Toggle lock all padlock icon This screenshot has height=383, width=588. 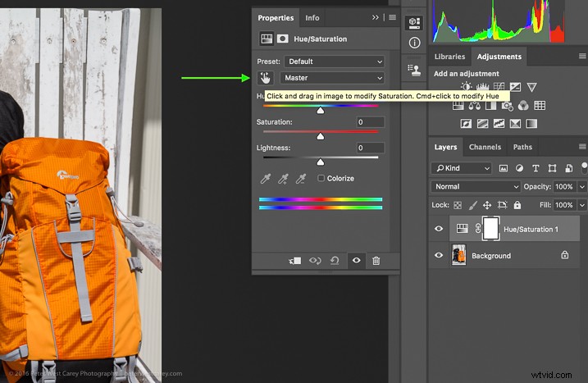517,205
